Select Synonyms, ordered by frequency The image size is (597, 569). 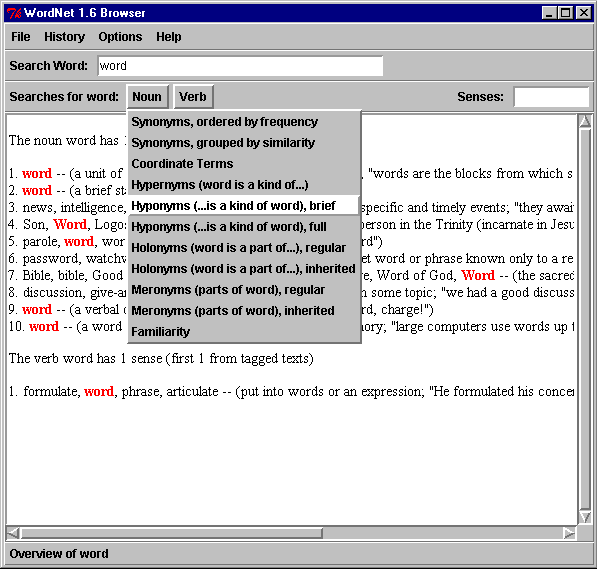point(244,122)
